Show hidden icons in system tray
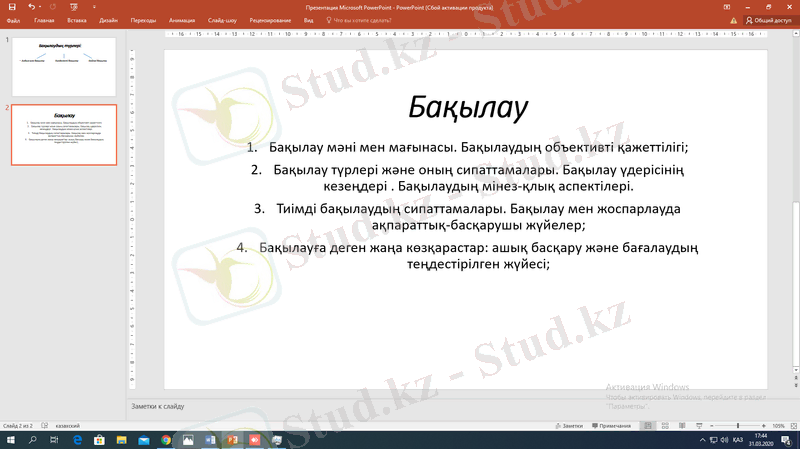This screenshot has height=449, width=800. pyautogui.click(x=700, y=440)
